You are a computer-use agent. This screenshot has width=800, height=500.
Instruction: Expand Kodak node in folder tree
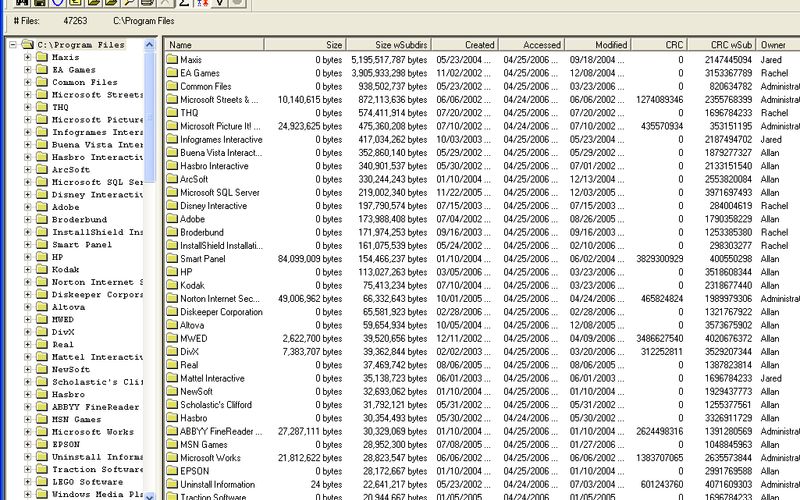(x=28, y=269)
